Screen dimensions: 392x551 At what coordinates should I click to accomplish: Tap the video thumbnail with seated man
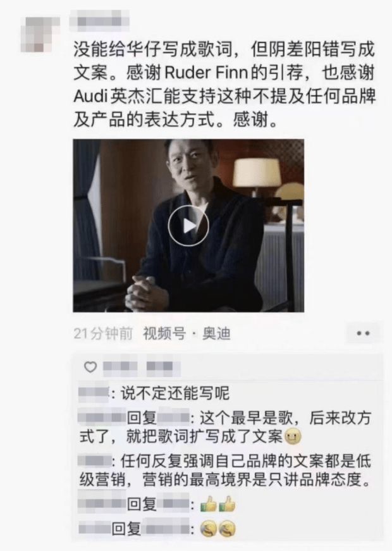188,226
